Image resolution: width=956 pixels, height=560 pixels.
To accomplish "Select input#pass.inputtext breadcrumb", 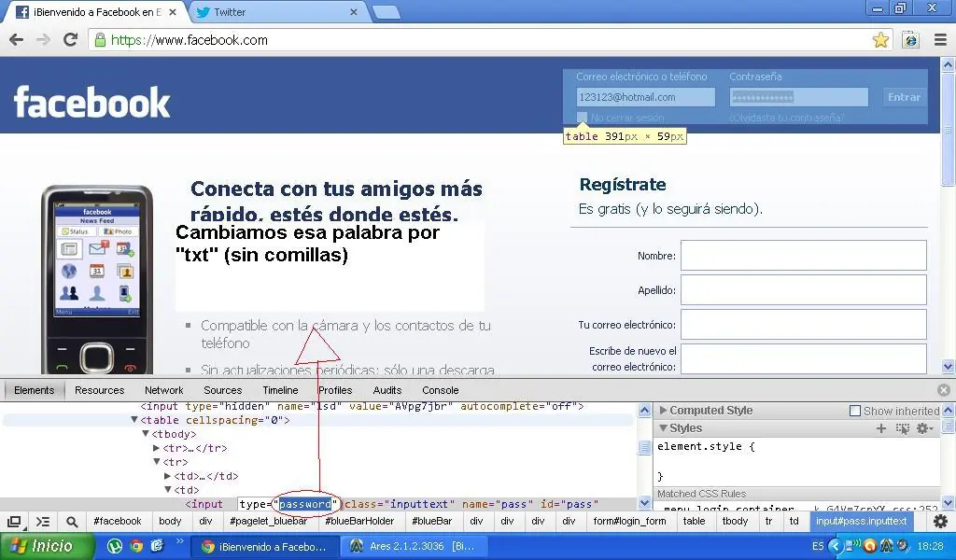I will (862, 521).
